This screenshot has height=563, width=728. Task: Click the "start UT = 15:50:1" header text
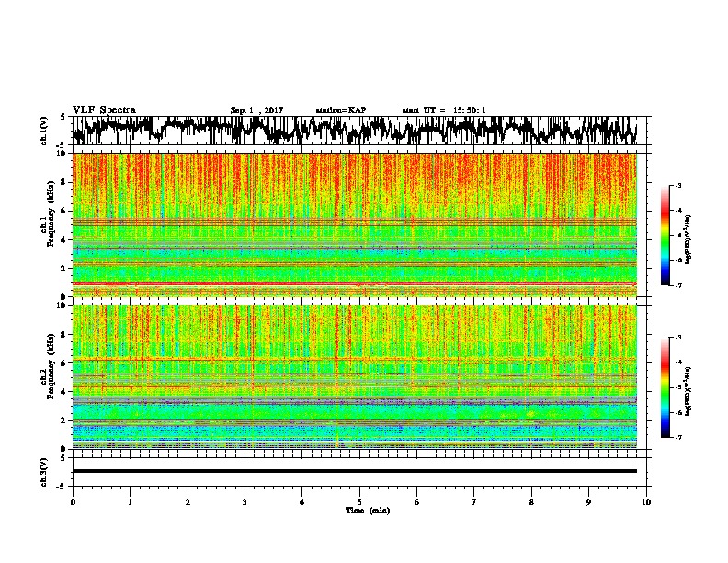pyautogui.click(x=444, y=110)
